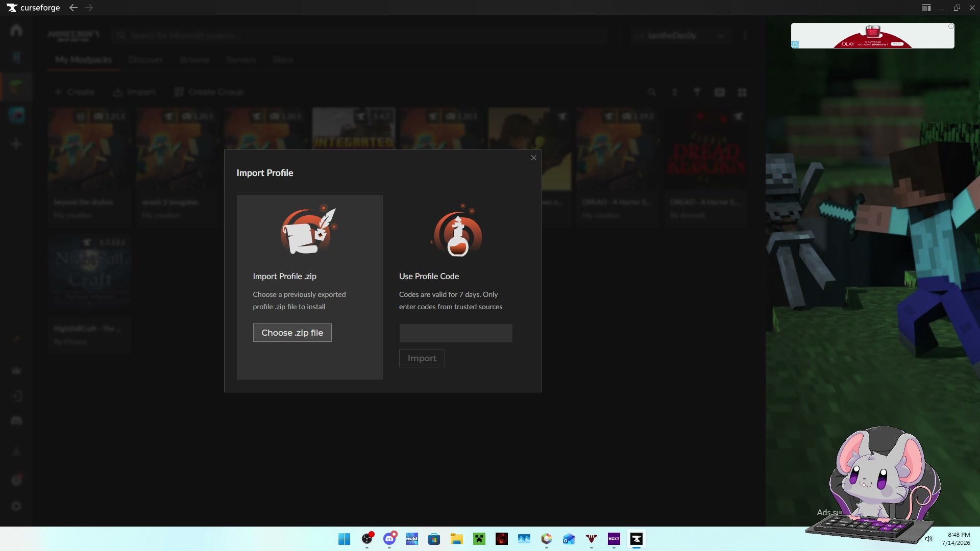Screen dimensions: 980x551
Task: Click the Import button in modpack toolbar
Action: (x=135, y=92)
